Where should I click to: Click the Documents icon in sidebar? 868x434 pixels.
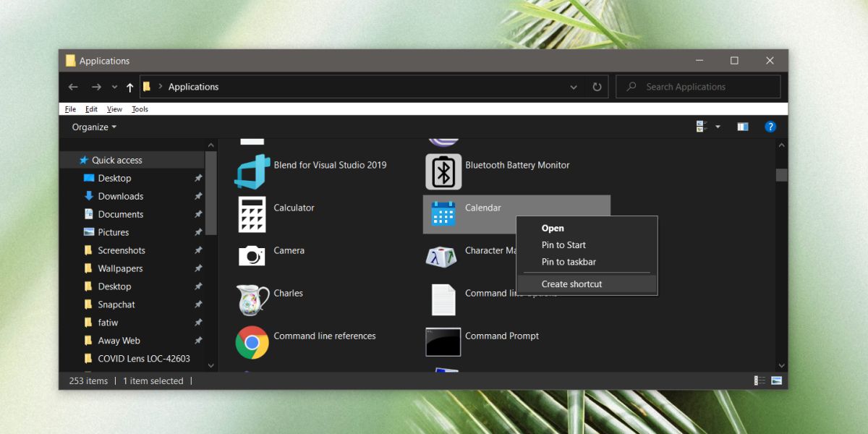click(x=89, y=214)
